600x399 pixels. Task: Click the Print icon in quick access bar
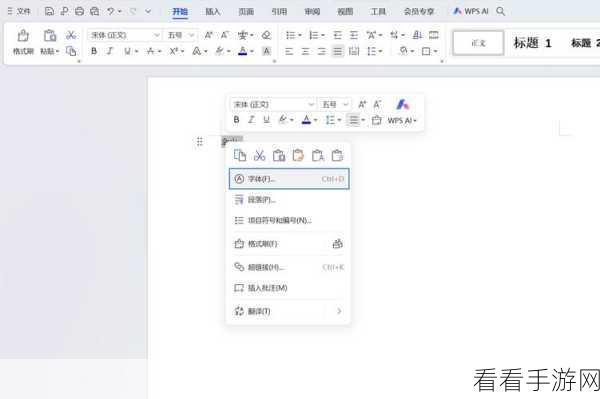pyautogui.click(x=79, y=11)
